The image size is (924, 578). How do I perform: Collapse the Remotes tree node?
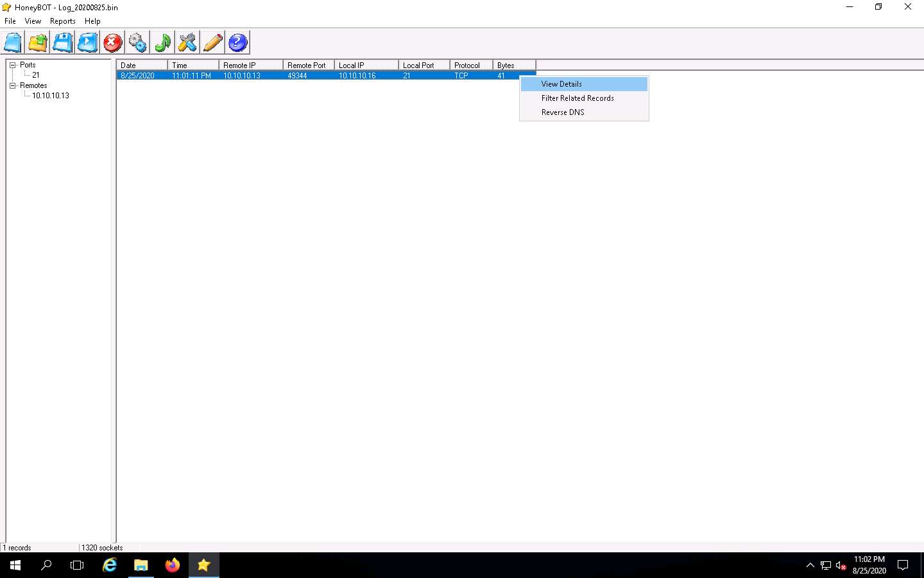click(12, 85)
